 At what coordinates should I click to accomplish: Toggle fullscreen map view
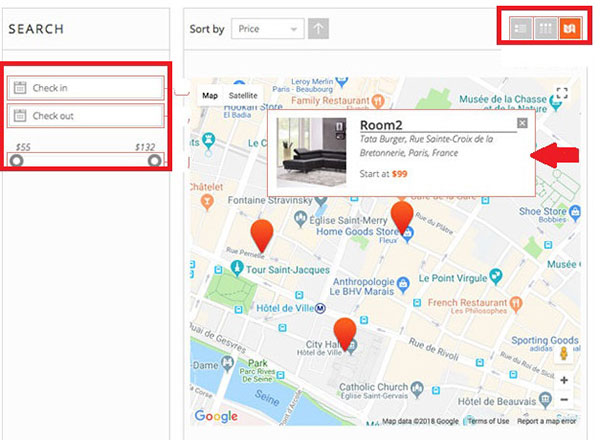click(x=562, y=93)
